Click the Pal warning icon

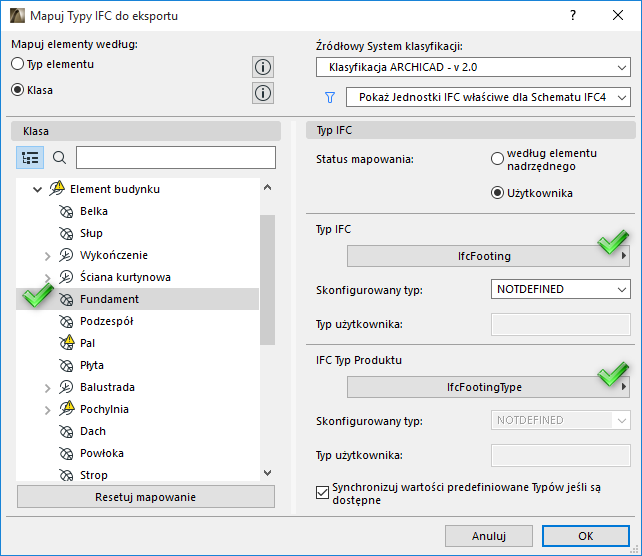(67, 343)
